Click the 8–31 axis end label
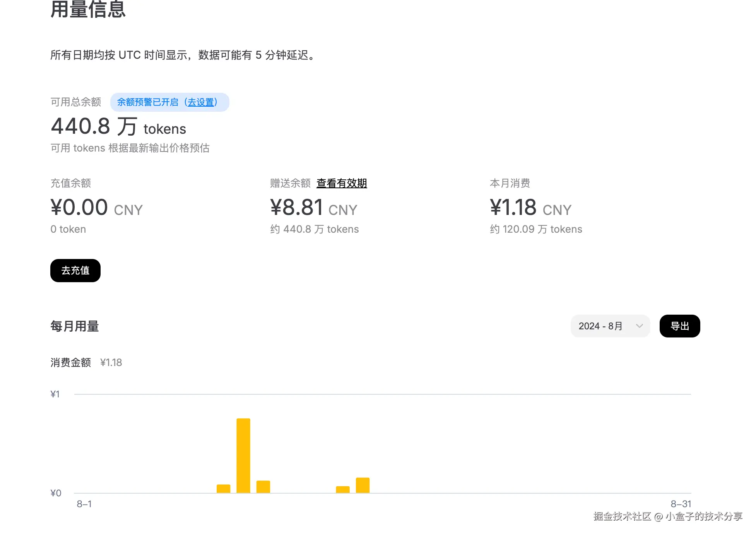756x535 pixels. pos(681,504)
